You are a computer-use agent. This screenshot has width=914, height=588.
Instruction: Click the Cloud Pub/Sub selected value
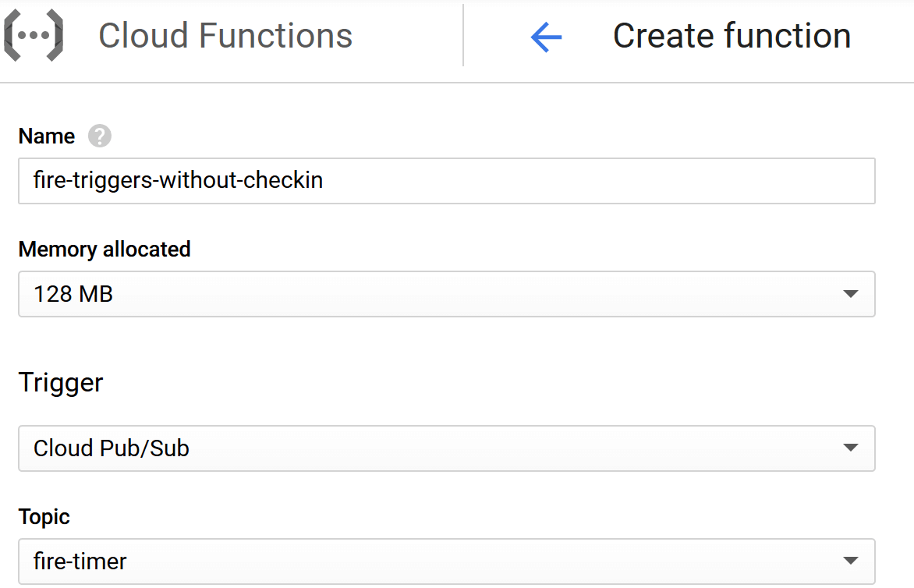(x=112, y=448)
